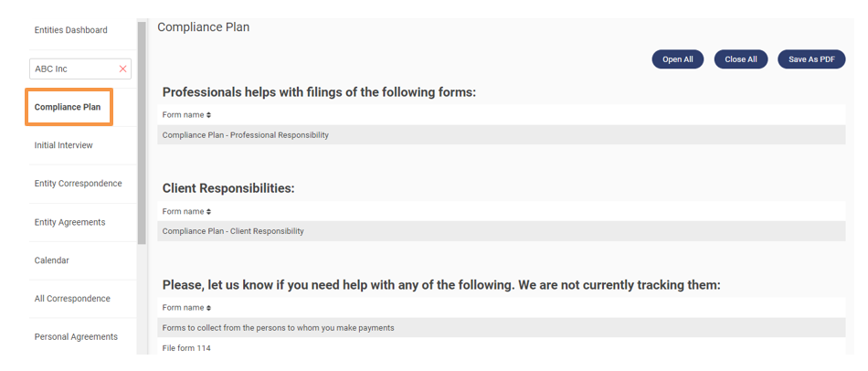Click the Open All button
Image resolution: width=868 pixels, height=371 pixels.
pyautogui.click(x=677, y=59)
